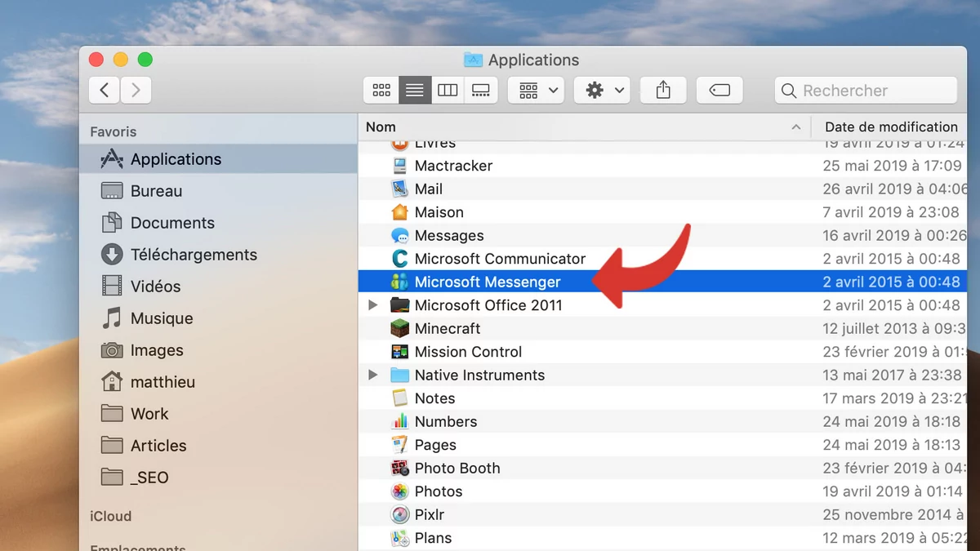Click the Rechercher search field
This screenshot has width=980, height=551.
point(865,90)
